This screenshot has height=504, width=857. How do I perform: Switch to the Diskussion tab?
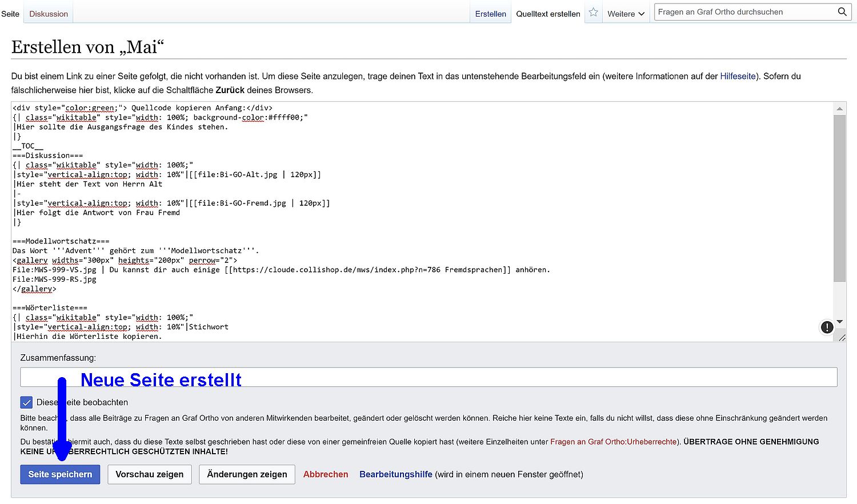(49, 14)
